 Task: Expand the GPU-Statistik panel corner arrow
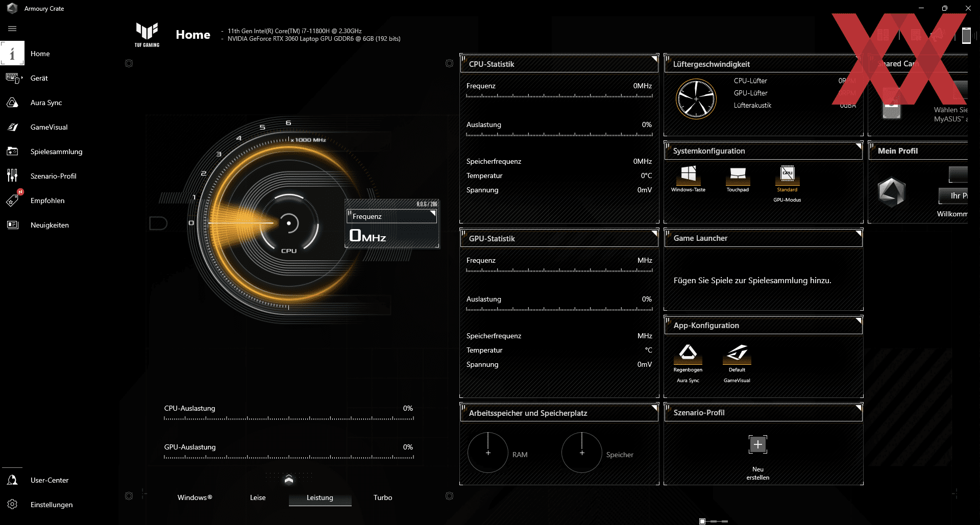click(654, 234)
